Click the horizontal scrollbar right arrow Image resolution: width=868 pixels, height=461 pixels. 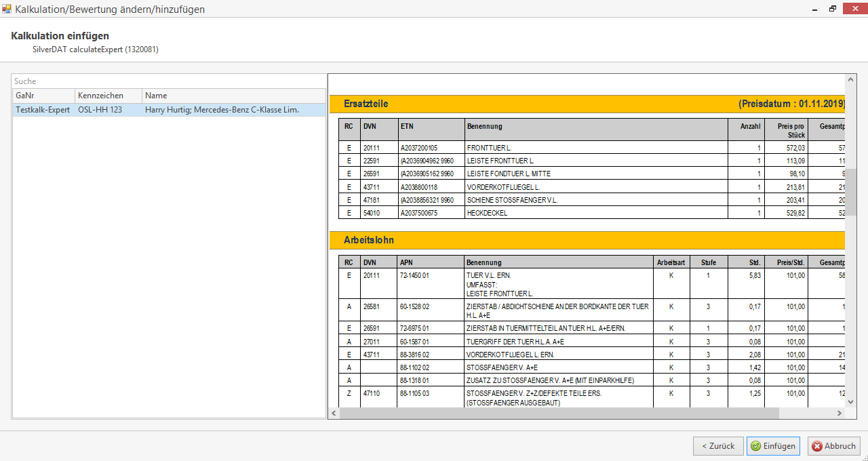pyautogui.click(x=840, y=413)
